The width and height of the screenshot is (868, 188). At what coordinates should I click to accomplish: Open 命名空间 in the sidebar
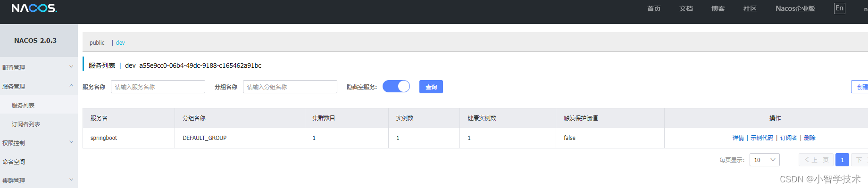tap(39, 162)
